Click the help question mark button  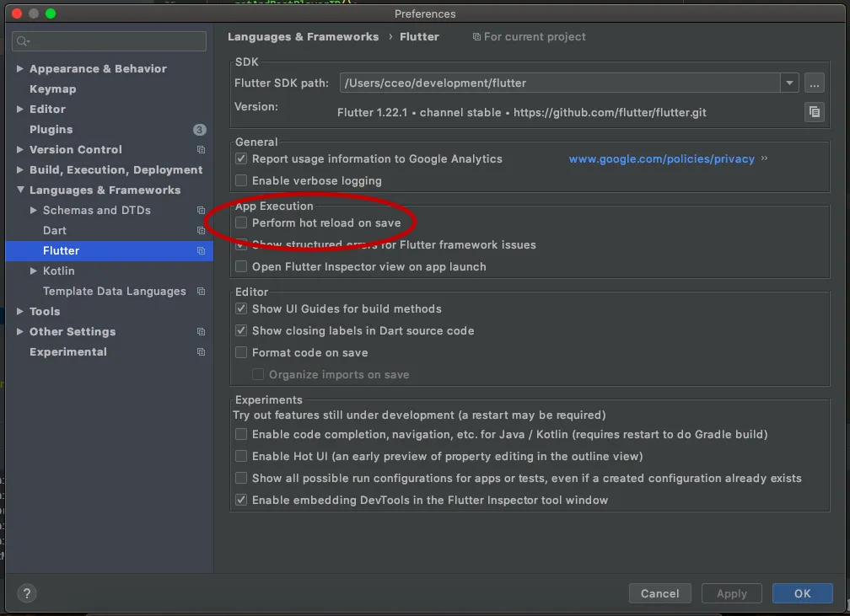point(27,593)
